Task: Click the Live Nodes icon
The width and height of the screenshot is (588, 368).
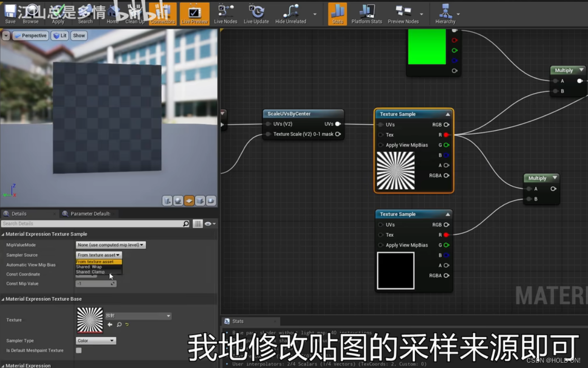Action: tap(226, 14)
